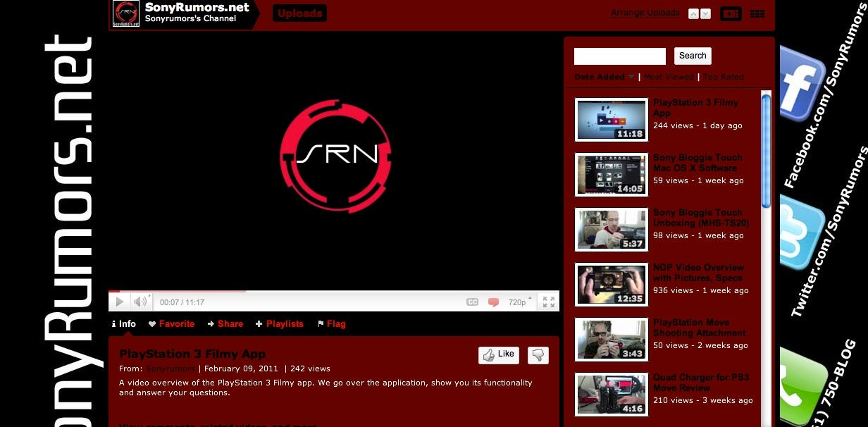The image size is (868, 427).
Task: Click the NGP Video Overview with Pictures, Specs title
Action: coord(698,273)
